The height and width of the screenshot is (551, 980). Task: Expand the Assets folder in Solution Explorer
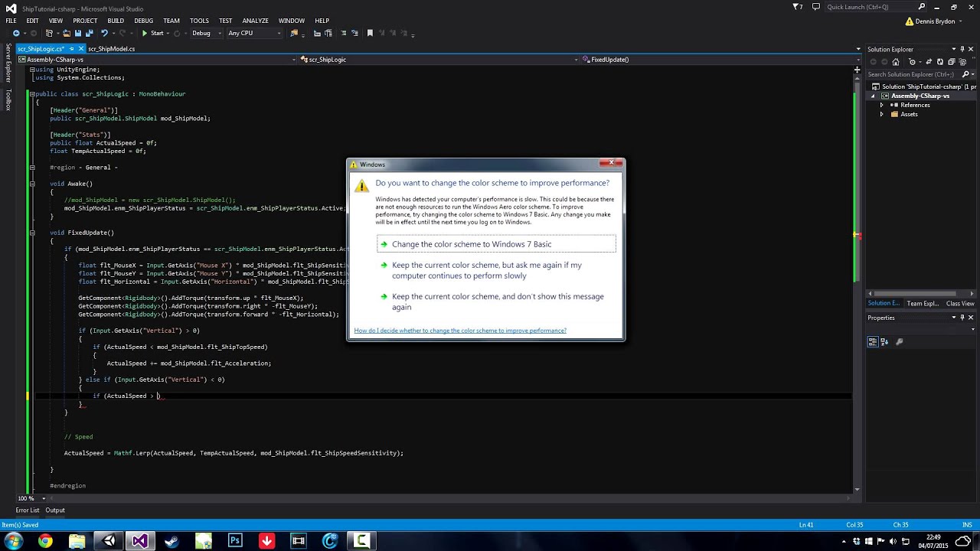coord(881,114)
